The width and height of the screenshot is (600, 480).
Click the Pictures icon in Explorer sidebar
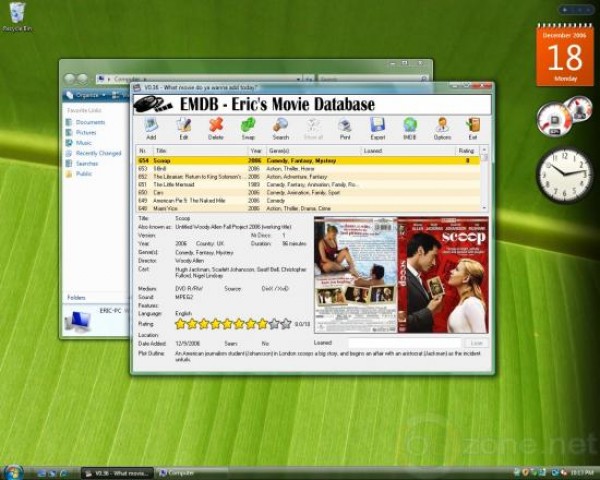tap(69, 132)
